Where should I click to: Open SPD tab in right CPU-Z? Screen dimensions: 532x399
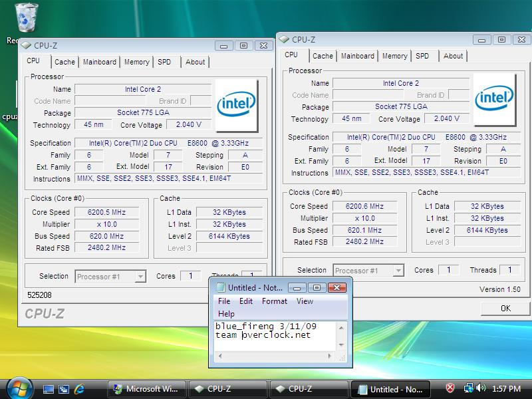(422, 56)
